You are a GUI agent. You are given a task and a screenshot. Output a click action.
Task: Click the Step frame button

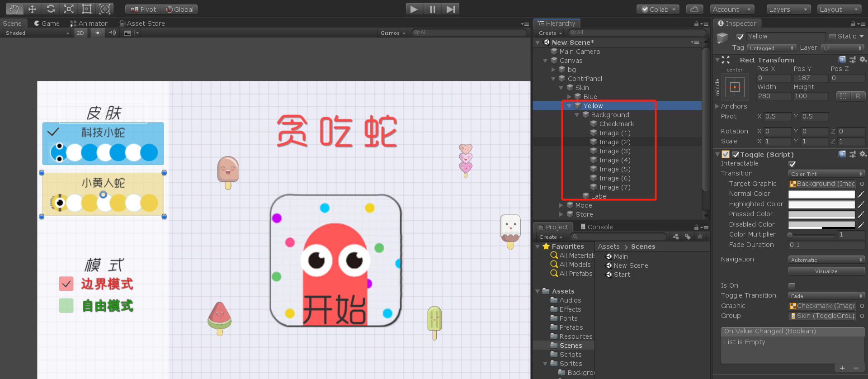(450, 9)
